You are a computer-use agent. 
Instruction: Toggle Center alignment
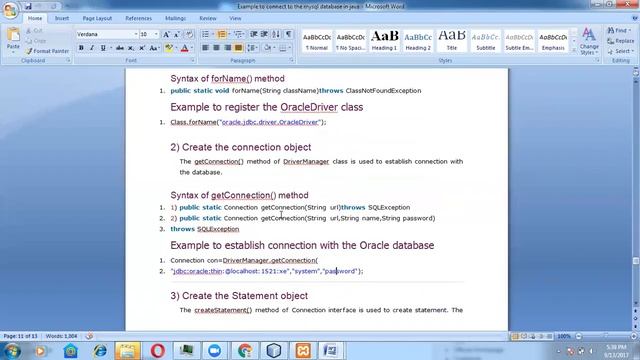216,48
